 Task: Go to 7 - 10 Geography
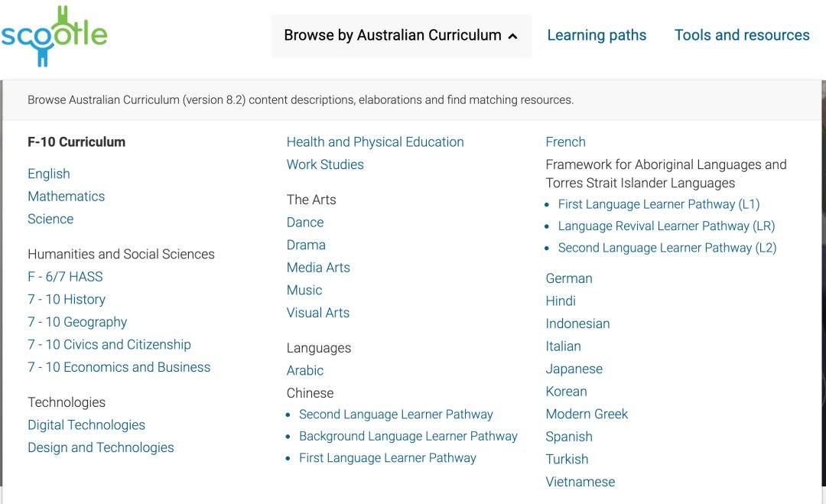click(77, 322)
